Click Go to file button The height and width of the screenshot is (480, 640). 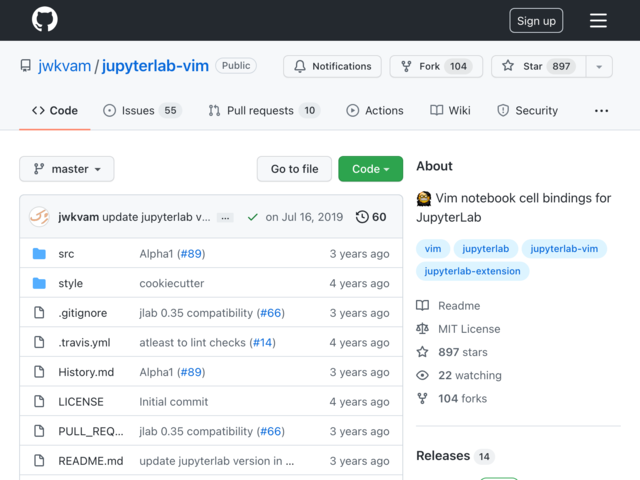pos(294,169)
